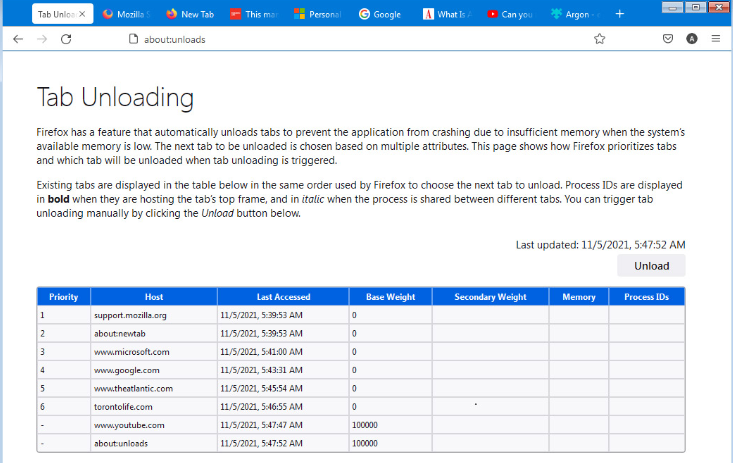Click the 5:45:54 AM last accessed cell

[283, 388]
